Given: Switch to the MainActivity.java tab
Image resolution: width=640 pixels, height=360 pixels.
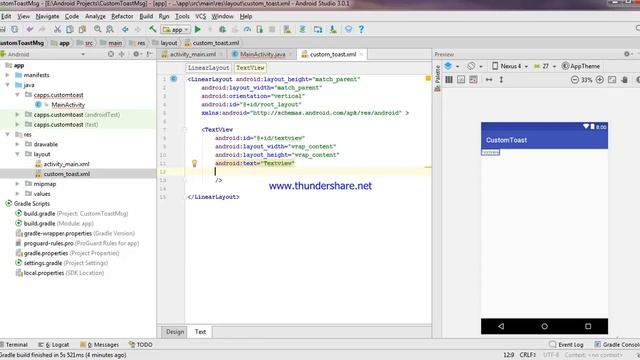Looking at the screenshot, I should 262,54.
